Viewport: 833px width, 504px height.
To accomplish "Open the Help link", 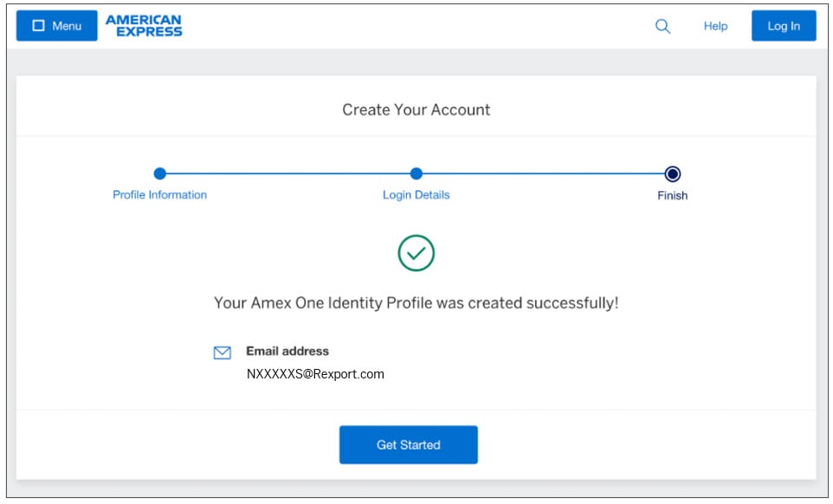I will [715, 26].
